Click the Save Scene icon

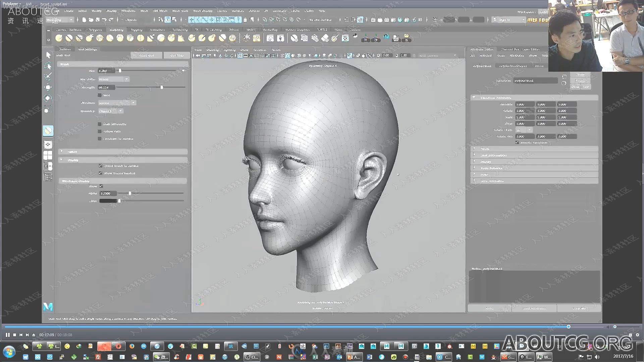[98, 20]
